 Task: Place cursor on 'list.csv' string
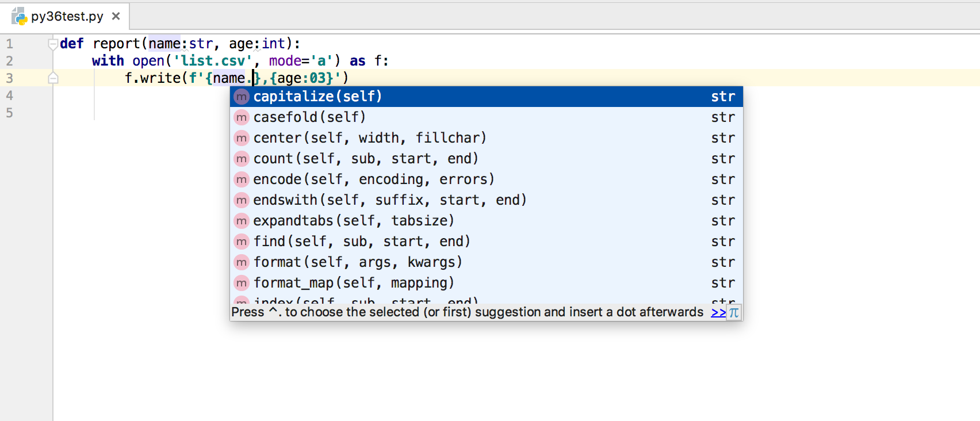213,61
